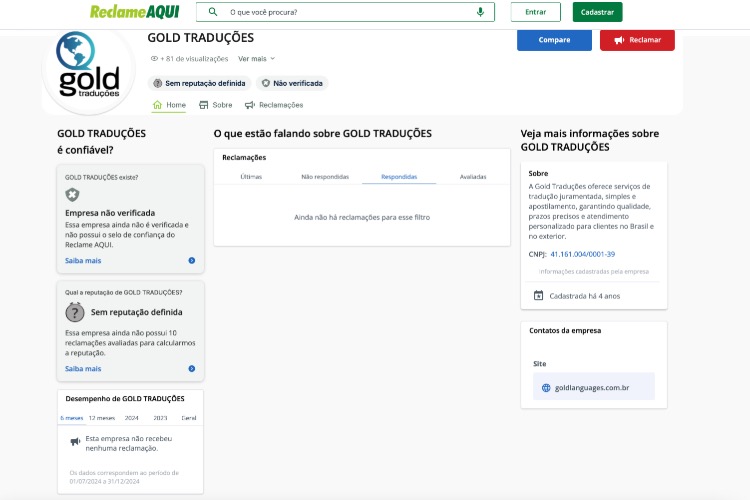Click the Sobre storefront icon
750x500 pixels.
[204, 105]
